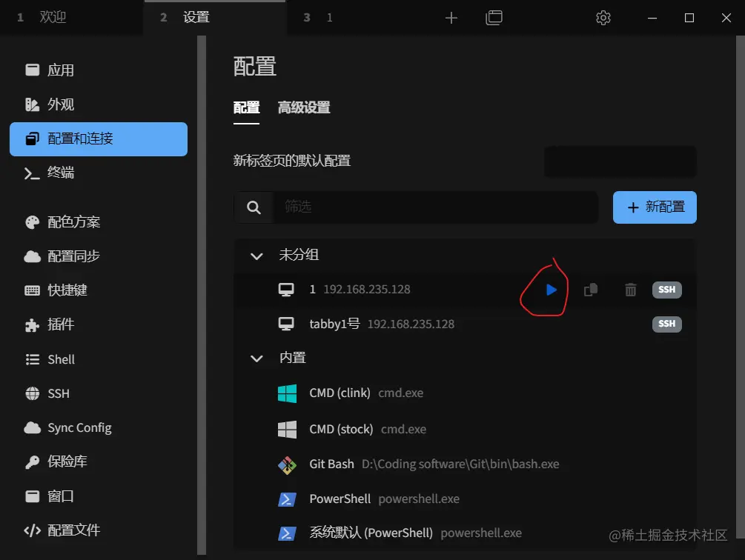Duplicate profile 1 with the copy icon
The height and width of the screenshot is (560, 745).
591,290
